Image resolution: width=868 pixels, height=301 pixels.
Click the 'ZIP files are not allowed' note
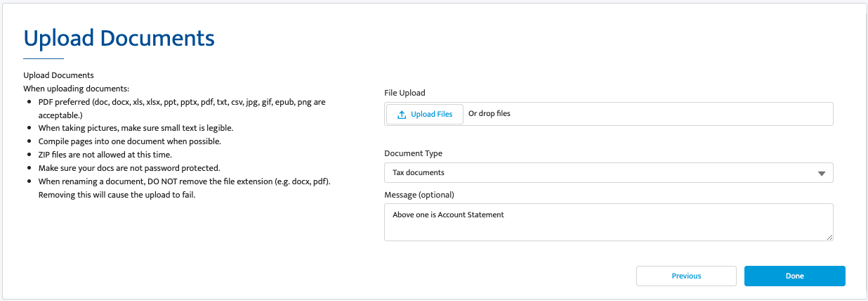pos(105,155)
